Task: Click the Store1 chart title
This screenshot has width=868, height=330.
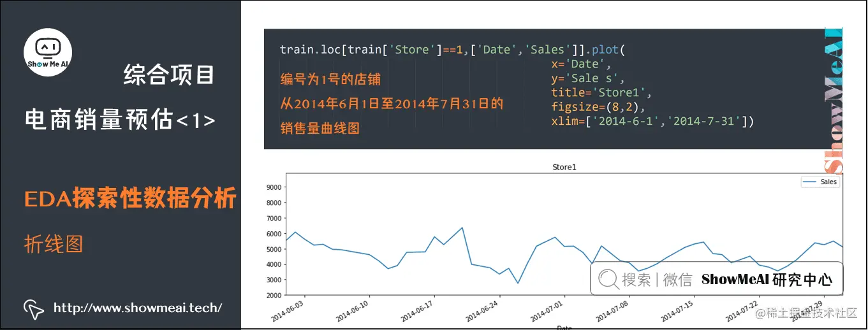Action: tap(564, 167)
